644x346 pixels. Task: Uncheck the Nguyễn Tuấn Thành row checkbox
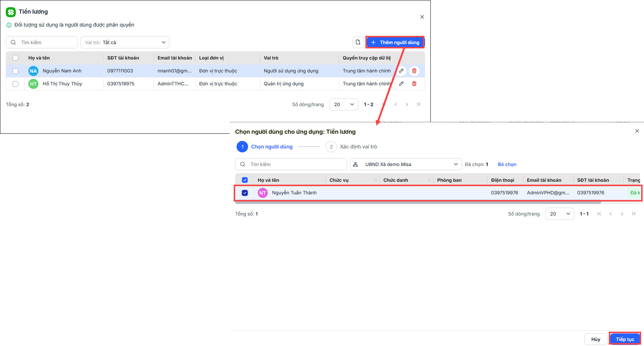[245, 193]
